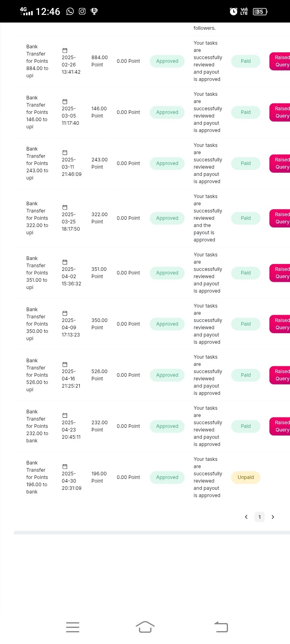290x644 pixels.
Task: Click Raised Query for the 884.00 Point transfer
Action: coord(280,61)
